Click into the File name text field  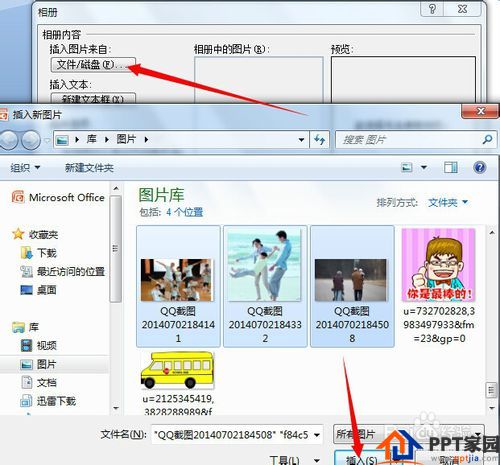[231, 435]
